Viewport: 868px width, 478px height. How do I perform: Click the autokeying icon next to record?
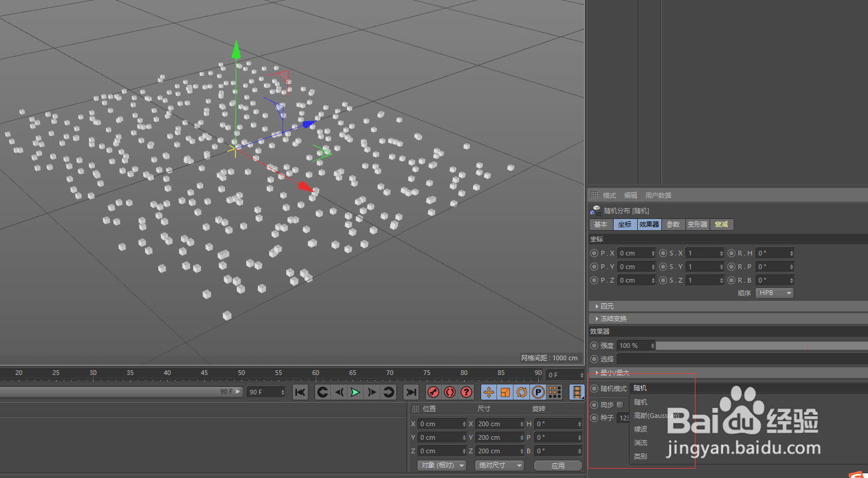click(x=450, y=392)
